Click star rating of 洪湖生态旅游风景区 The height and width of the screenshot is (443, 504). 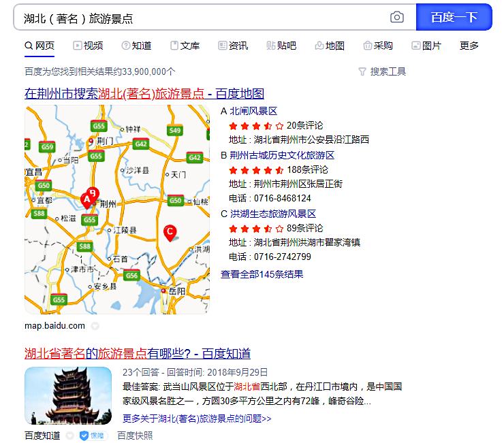[x=256, y=229]
